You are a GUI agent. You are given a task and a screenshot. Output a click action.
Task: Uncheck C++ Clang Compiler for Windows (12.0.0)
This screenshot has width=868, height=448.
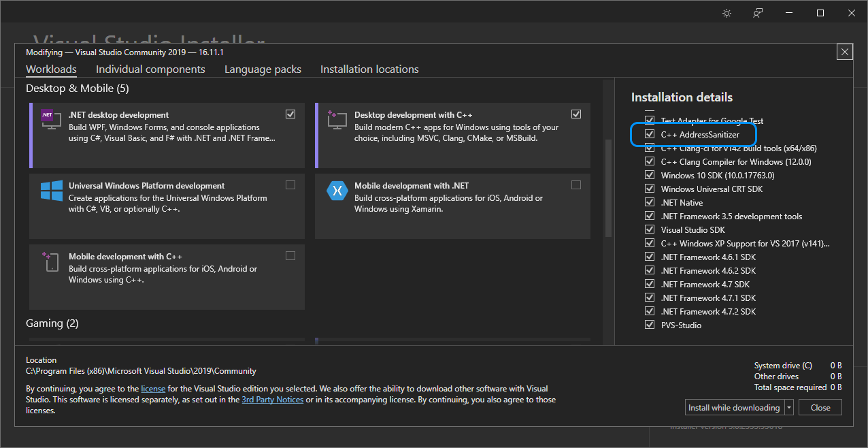pos(650,162)
